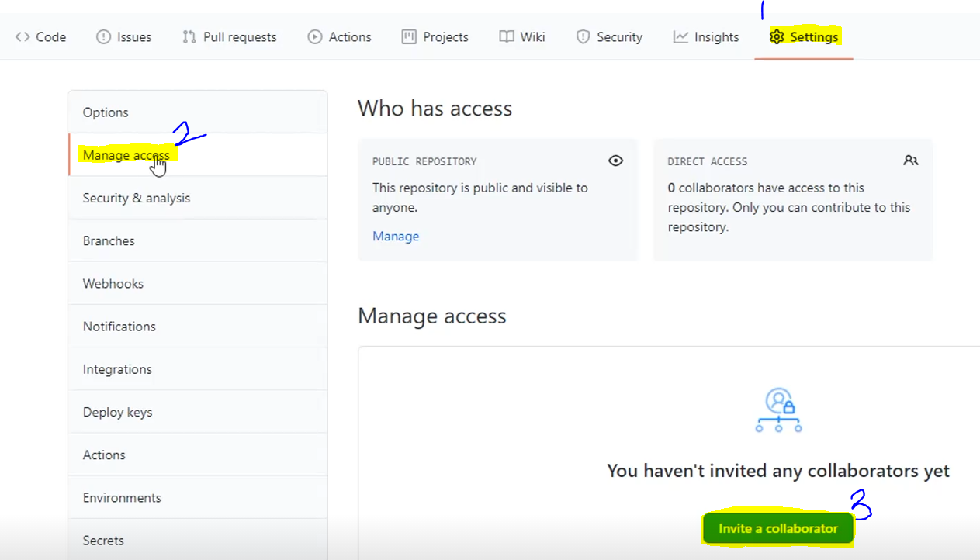This screenshot has width=980, height=560.
Task: Open Webhooks settings
Action: [198, 283]
